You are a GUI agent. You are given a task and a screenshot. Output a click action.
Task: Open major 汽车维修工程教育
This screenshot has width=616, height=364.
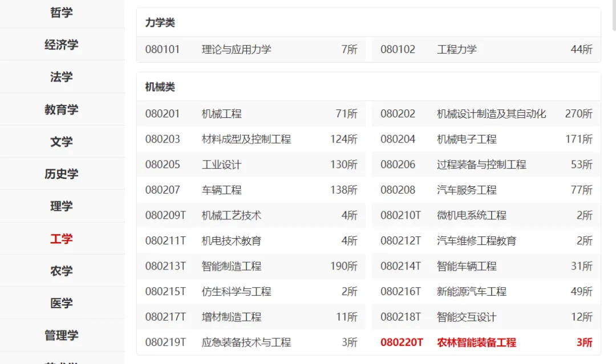(x=476, y=241)
